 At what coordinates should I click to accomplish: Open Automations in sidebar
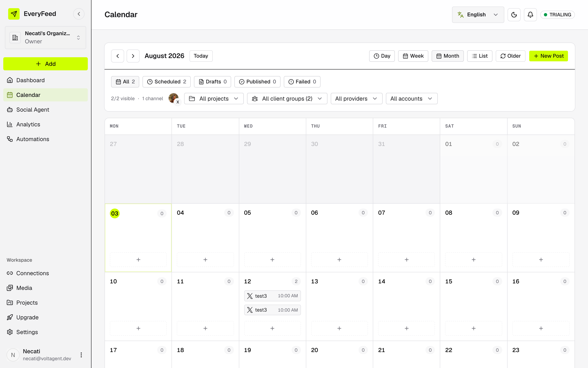point(46,139)
